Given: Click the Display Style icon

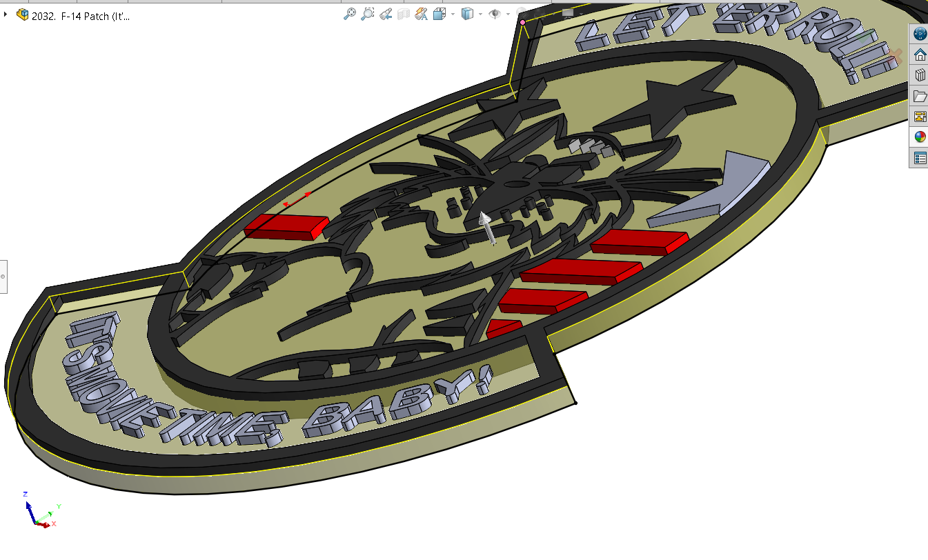Looking at the screenshot, I should tap(467, 14).
